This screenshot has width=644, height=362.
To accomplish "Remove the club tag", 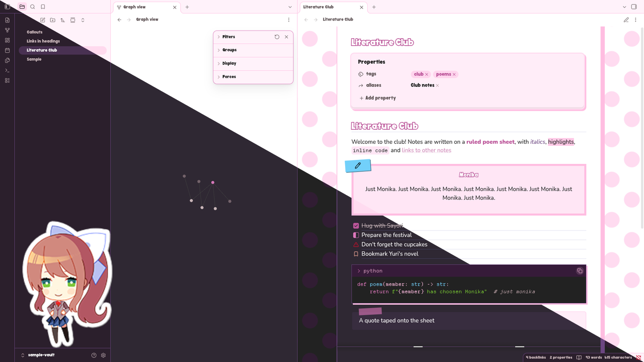I will (x=427, y=74).
